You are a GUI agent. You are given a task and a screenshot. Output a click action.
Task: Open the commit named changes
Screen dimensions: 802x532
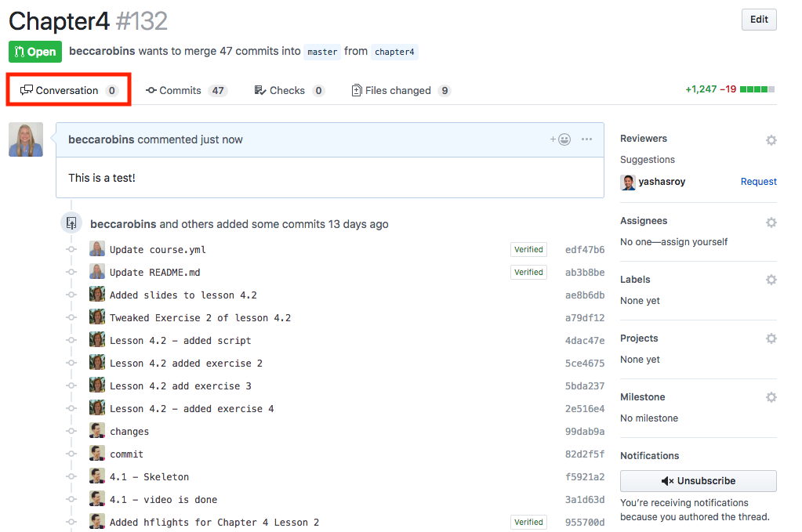(129, 432)
